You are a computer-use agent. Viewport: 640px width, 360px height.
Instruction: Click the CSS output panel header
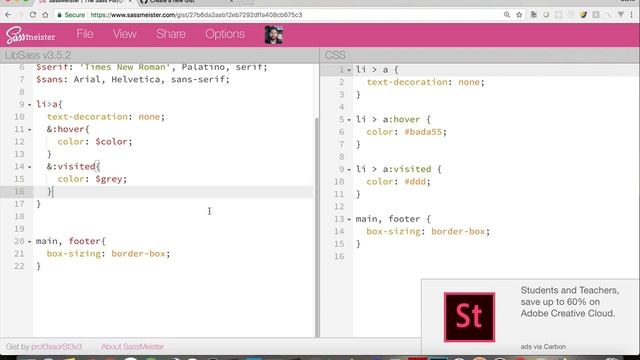[480, 55]
